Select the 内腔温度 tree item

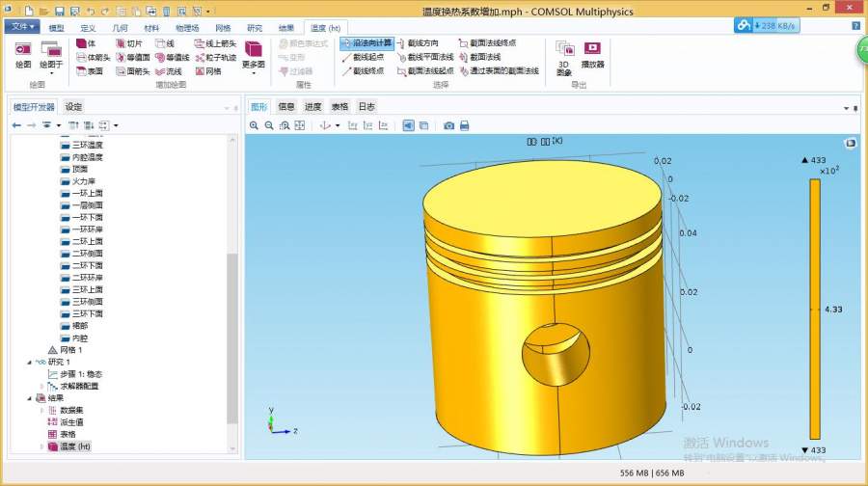(x=81, y=157)
